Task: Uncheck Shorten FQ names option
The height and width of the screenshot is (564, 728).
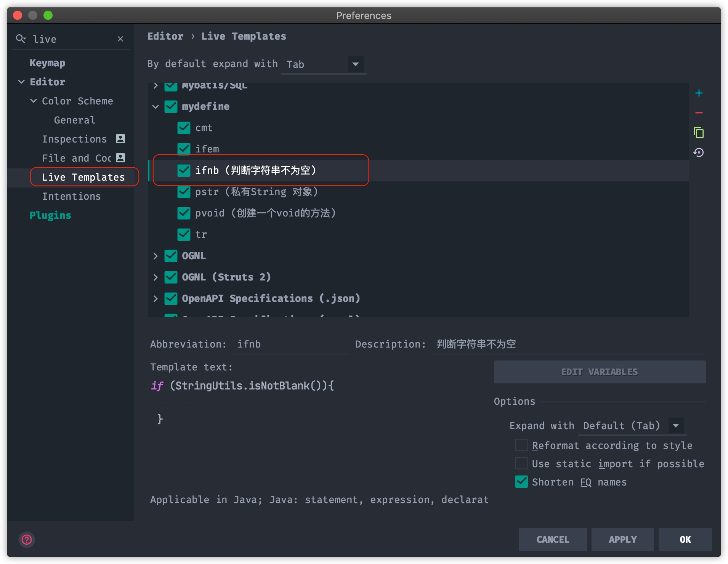Action: (521, 482)
